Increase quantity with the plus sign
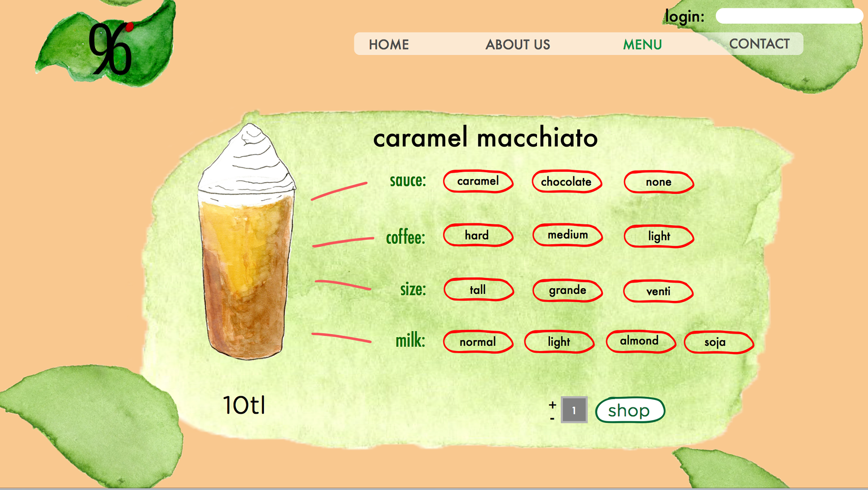This screenshot has height=490, width=868. pos(552,404)
